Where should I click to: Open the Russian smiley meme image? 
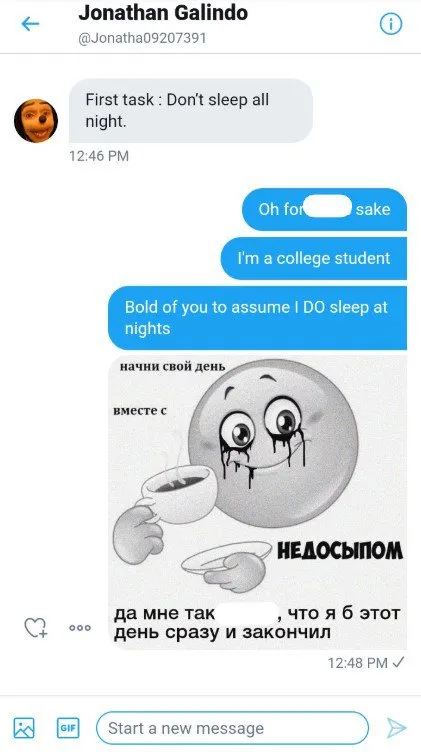click(x=257, y=503)
